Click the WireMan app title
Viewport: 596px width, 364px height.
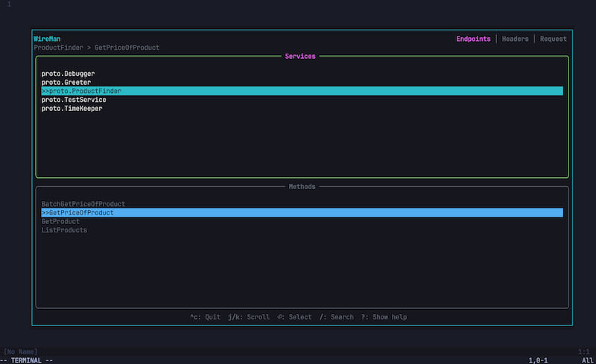[47, 39]
